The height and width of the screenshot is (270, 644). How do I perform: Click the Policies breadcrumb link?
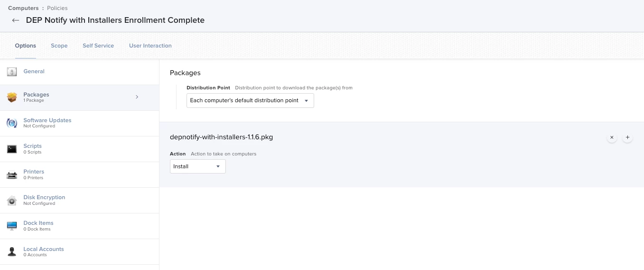pos(57,8)
